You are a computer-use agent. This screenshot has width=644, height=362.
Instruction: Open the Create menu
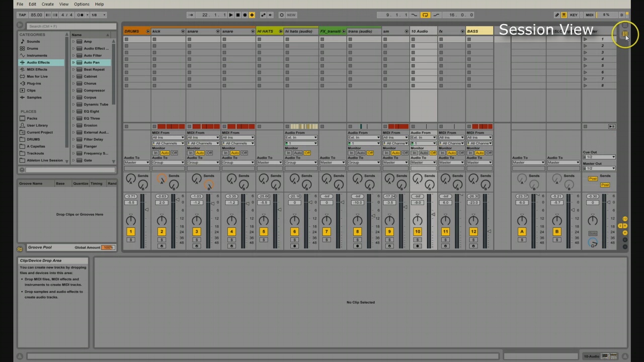coord(47,4)
